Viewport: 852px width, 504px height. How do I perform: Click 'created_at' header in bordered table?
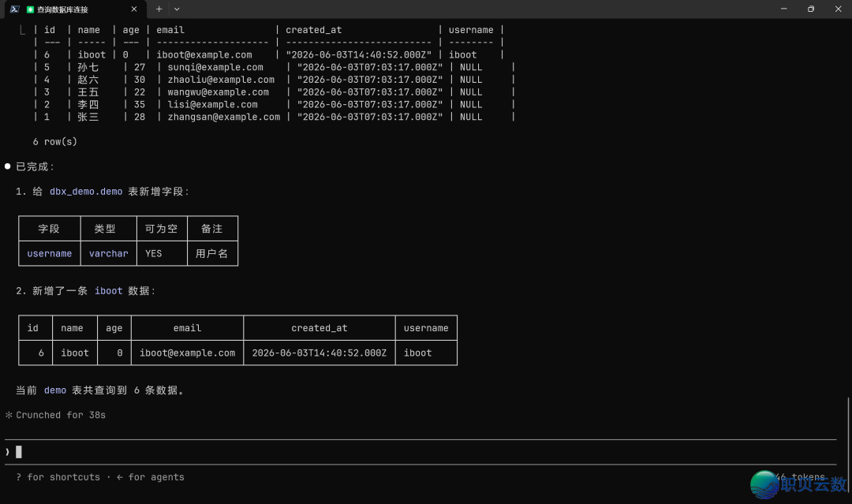319,328
